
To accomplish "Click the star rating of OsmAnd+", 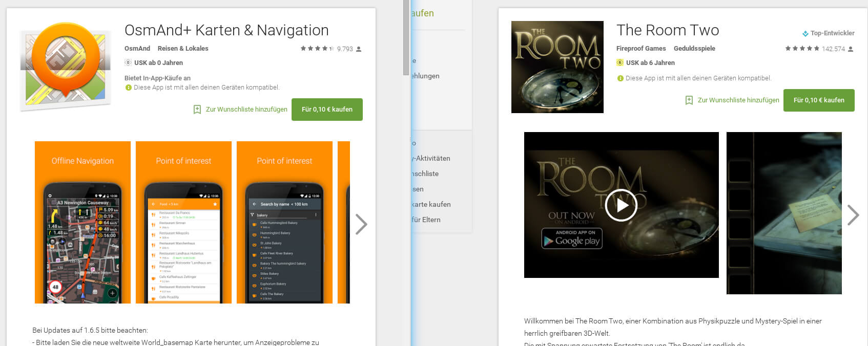I will tap(317, 49).
